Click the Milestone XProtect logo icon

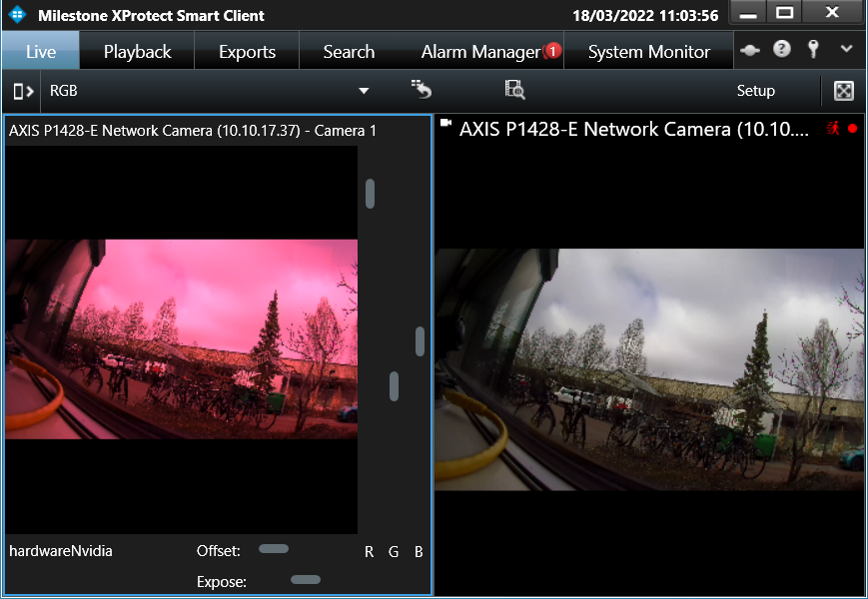pyautogui.click(x=18, y=14)
